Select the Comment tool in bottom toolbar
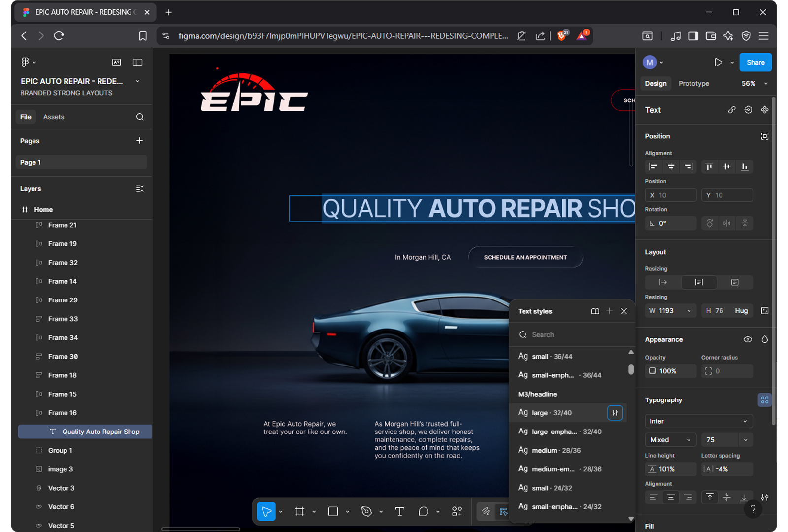 tap(424, 511)
